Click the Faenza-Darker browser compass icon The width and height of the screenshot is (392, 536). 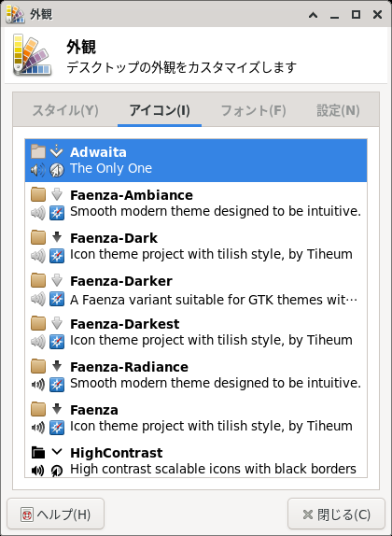(57, 299)
